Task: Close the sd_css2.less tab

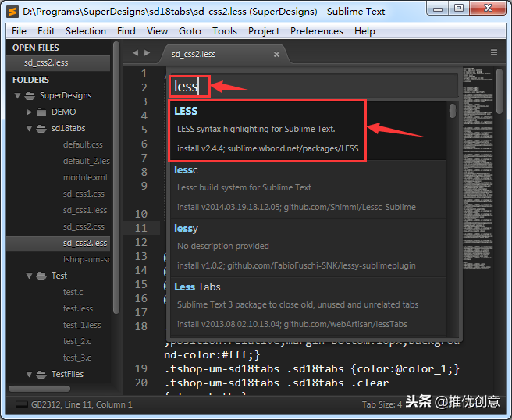Action: click(x=276, y=54)
